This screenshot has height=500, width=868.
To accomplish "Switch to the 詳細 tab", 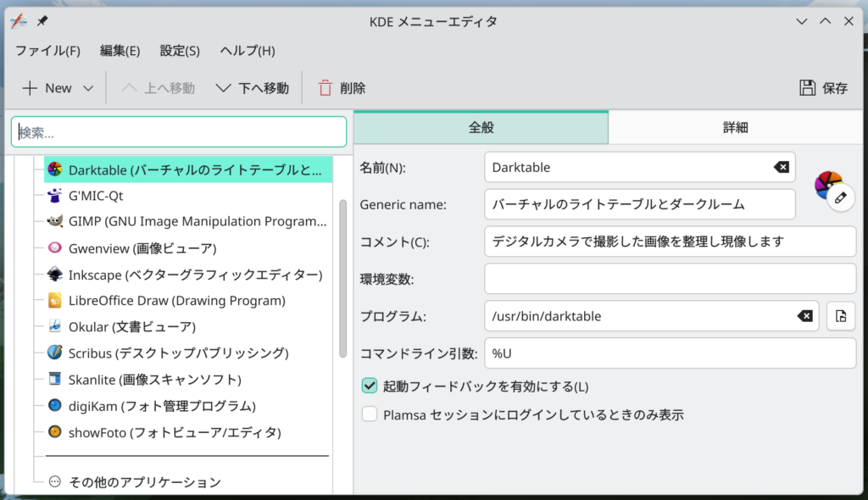I will (x=735, y=128).
